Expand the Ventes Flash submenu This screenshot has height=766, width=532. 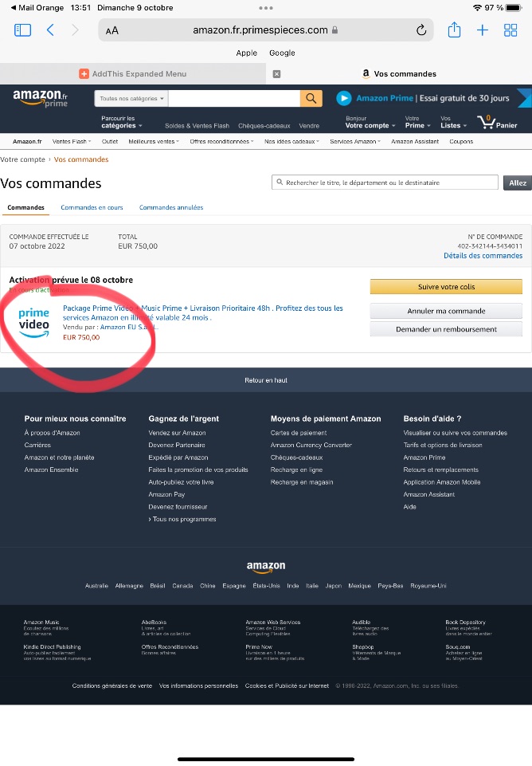(72, 142)
